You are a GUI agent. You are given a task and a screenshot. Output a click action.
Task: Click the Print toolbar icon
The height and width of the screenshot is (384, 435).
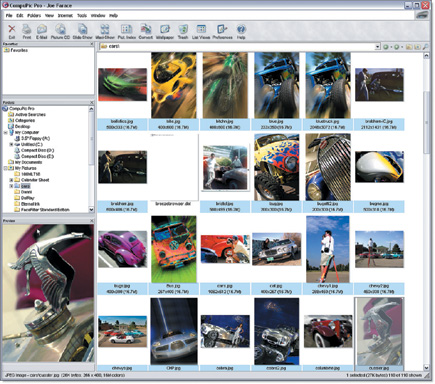(27, 29)
